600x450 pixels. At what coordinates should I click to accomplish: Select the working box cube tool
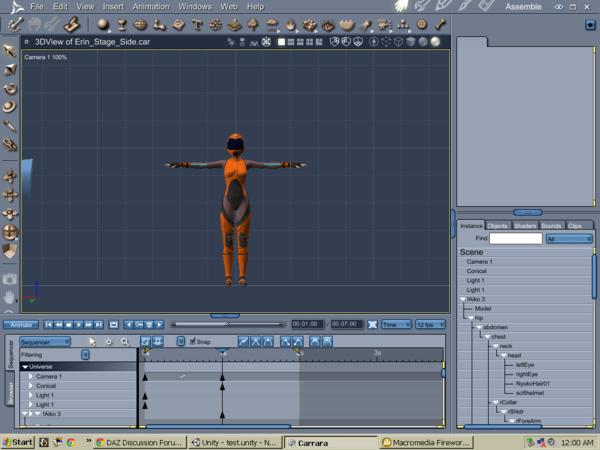point(10,251)
